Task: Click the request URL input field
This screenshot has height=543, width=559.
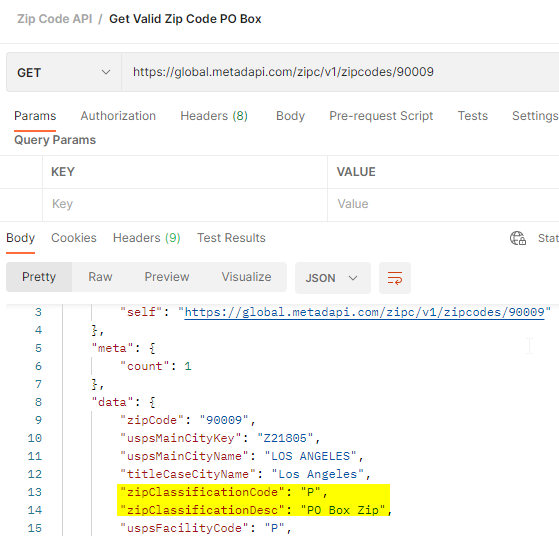Action: click(x=340, y=72)
